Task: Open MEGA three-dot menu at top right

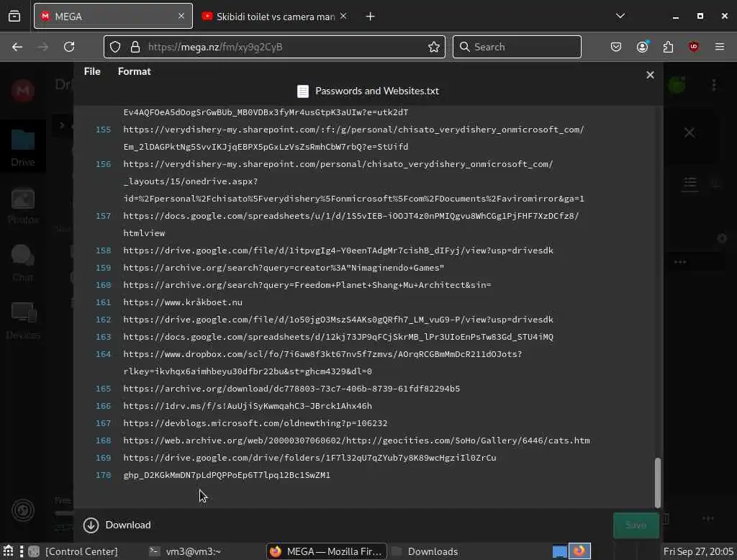Action: point(714,85)
